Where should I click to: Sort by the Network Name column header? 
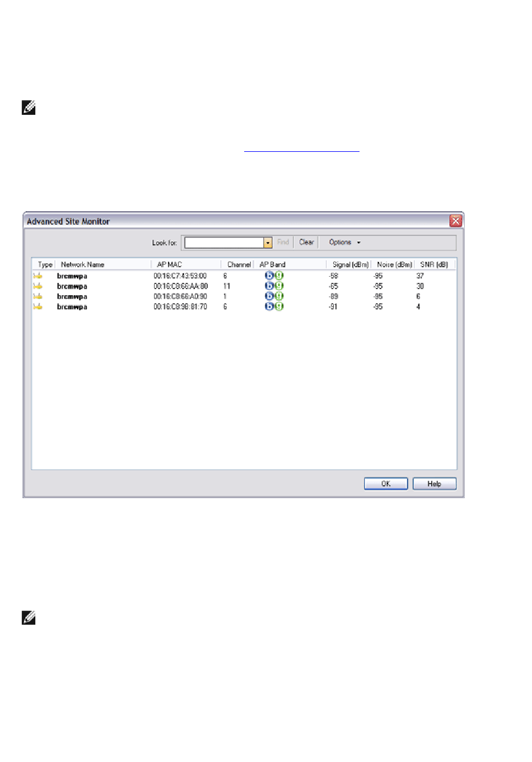click(x=82, y=264)
